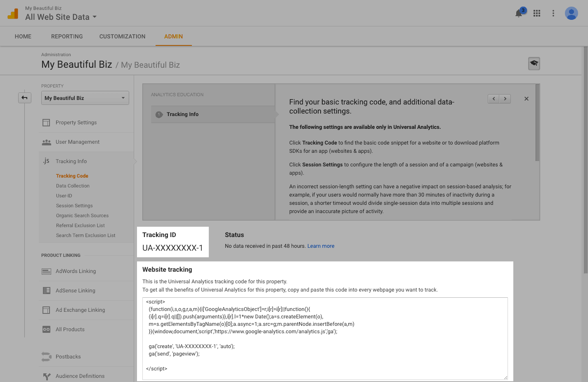
Task: Click the Learn more link
Action: click(x=321, y=246)
